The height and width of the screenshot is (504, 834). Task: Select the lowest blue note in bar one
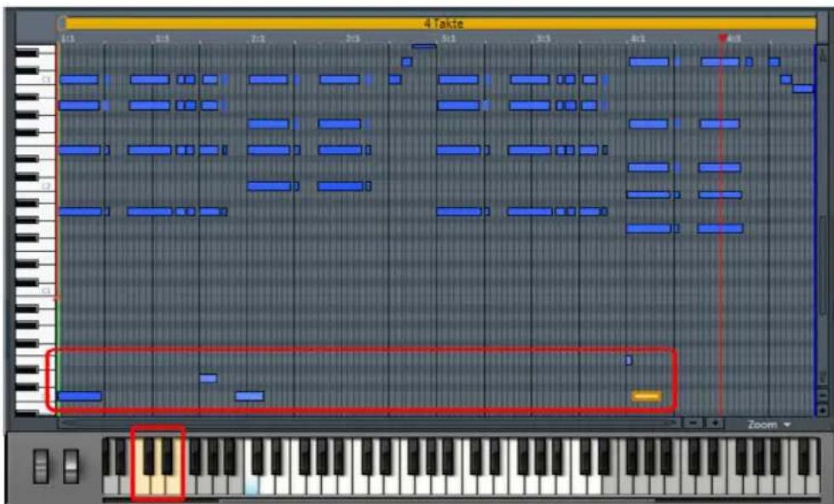(78, 393)
